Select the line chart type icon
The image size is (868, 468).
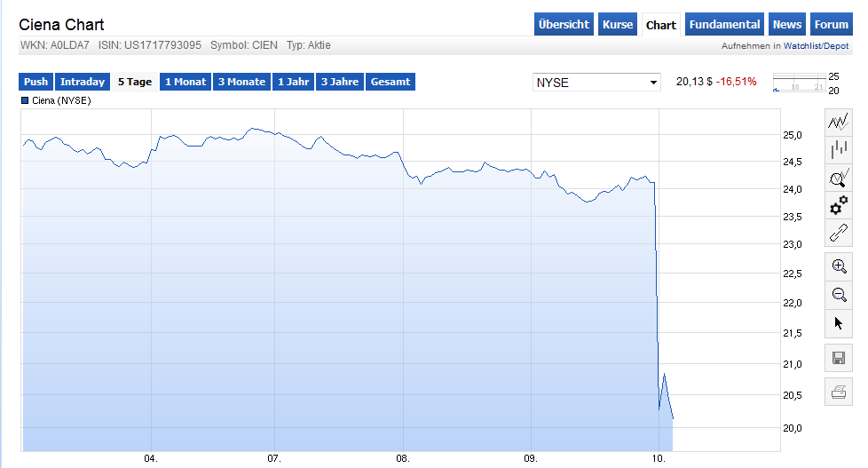pos(839,121)
